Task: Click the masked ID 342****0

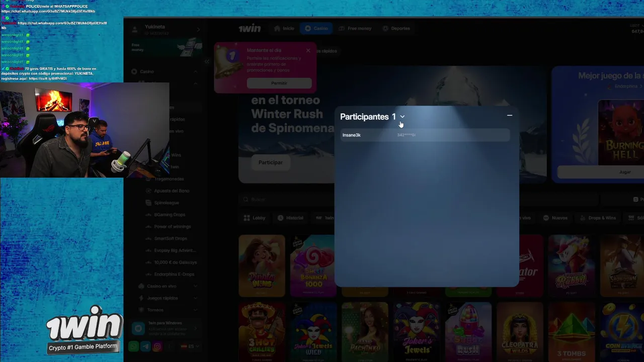Action: pyautogui.click(x=407, y=135)
